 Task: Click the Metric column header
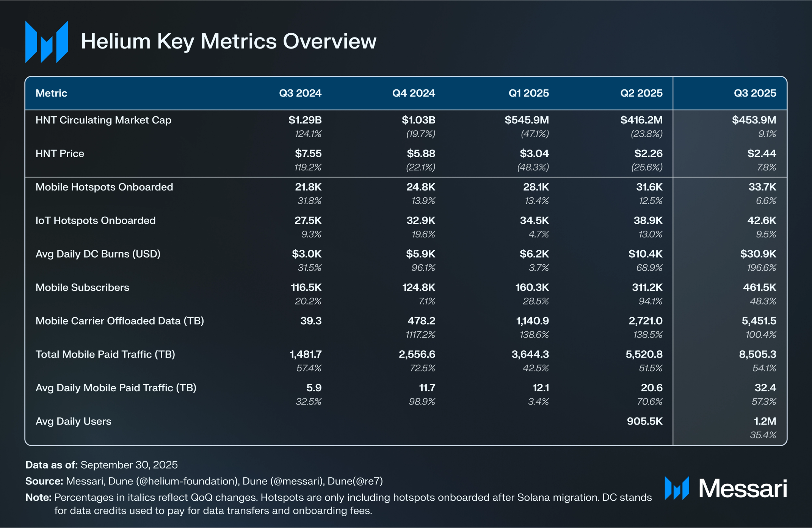(x=51, y=93)
